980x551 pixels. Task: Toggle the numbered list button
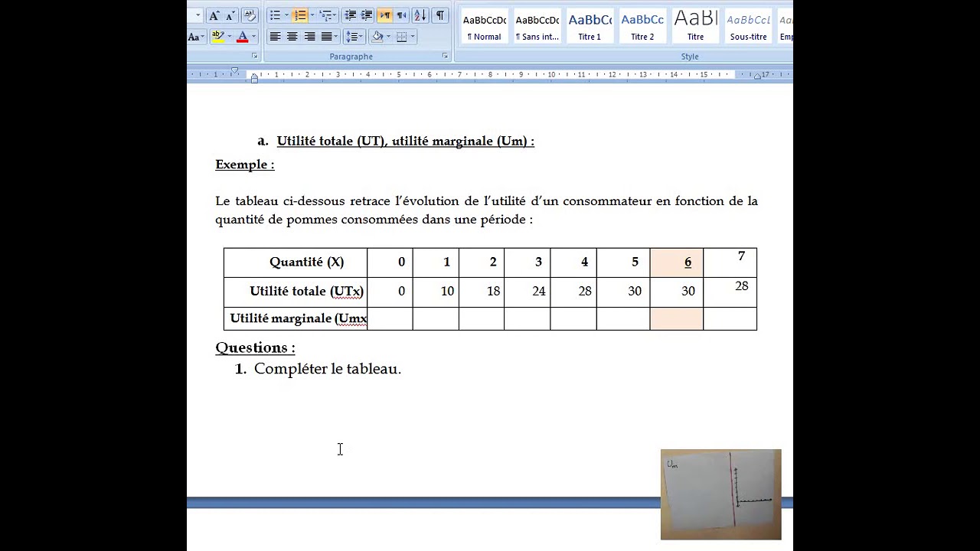[x=300, y=15]
